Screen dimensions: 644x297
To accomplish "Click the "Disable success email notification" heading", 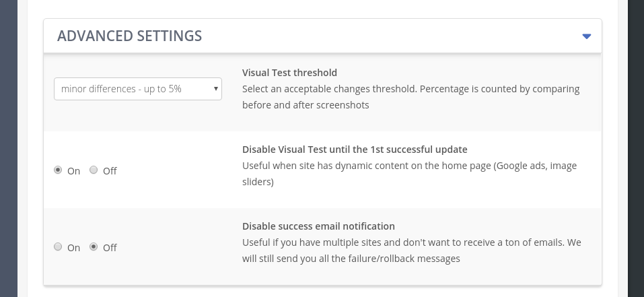I will click(318, 226).
